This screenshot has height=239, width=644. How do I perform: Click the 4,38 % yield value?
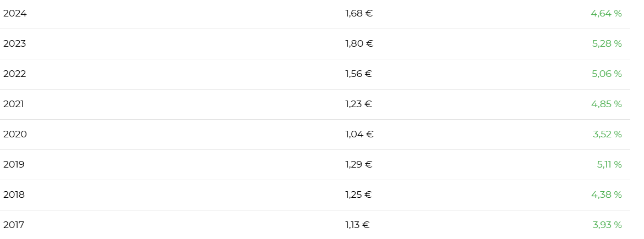point(607,195)
